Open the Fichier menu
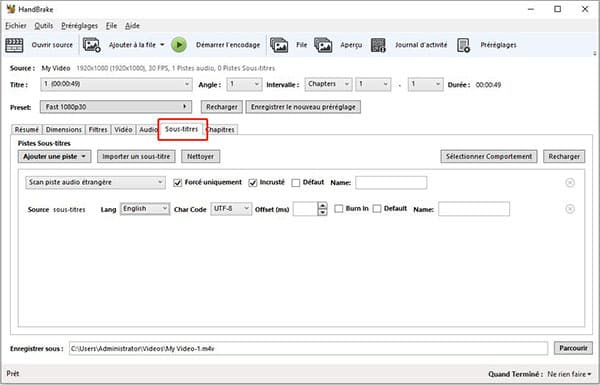Viewport: 600px width, 385px height. click(16, 26)
